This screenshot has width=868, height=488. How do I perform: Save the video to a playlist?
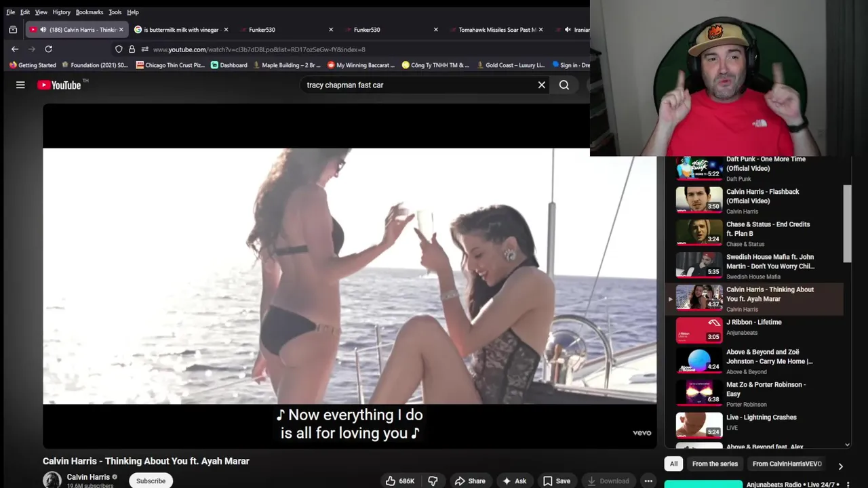pyautogui.click(x=556, y=481)
